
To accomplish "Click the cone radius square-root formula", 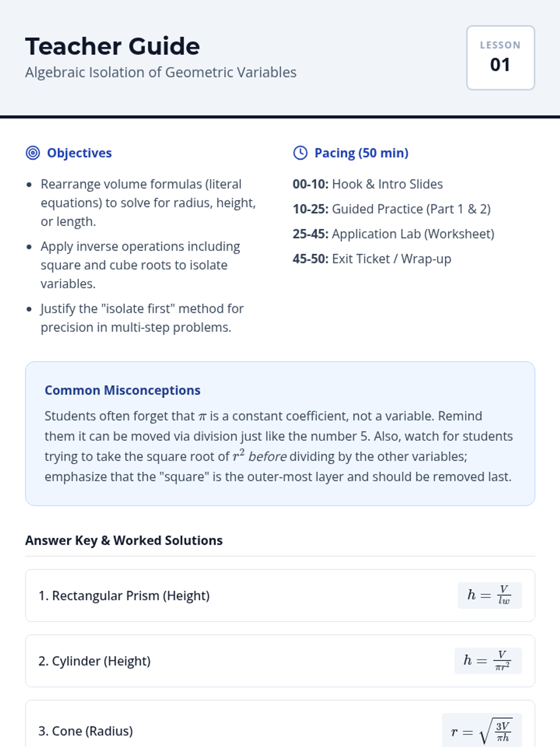I will pyautogui.click(x=482, y=731).
